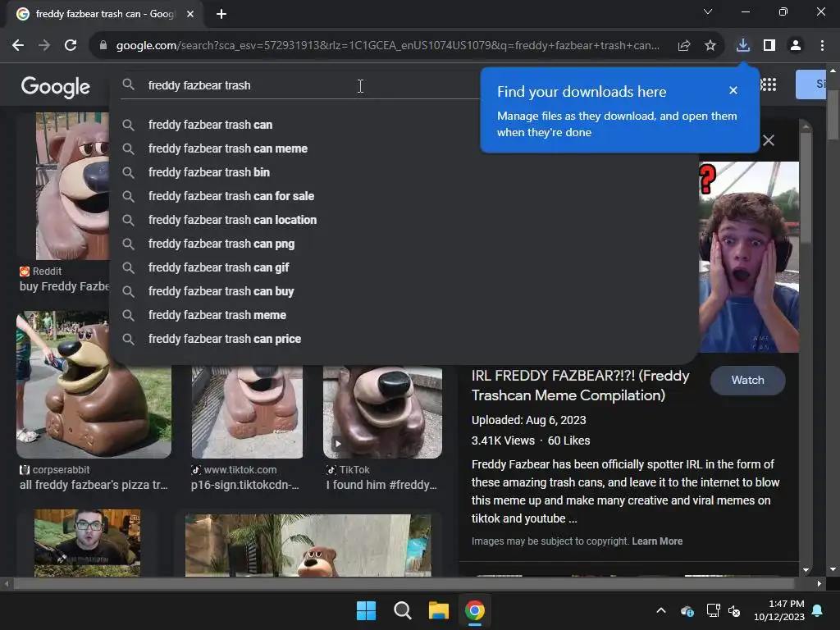The image size is (840, 630).
Task: Open File Explorer from the taskbar
Action: [x=438, y=610]
